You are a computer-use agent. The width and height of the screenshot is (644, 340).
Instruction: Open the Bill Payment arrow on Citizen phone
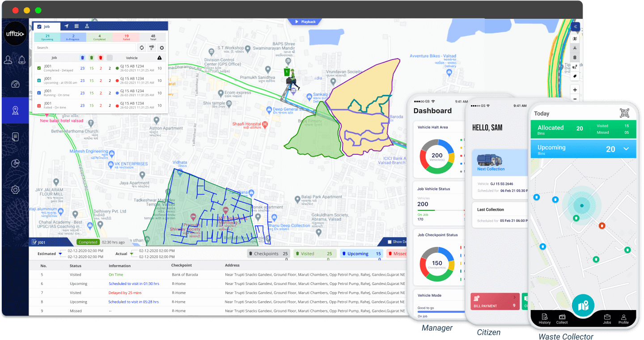(x=514, y=297)
